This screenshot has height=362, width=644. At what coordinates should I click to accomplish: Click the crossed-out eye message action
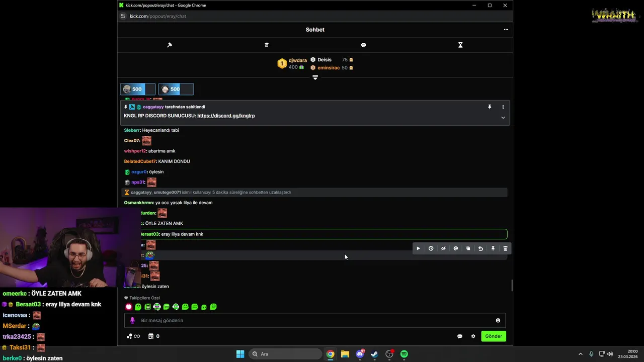point(443,248)
